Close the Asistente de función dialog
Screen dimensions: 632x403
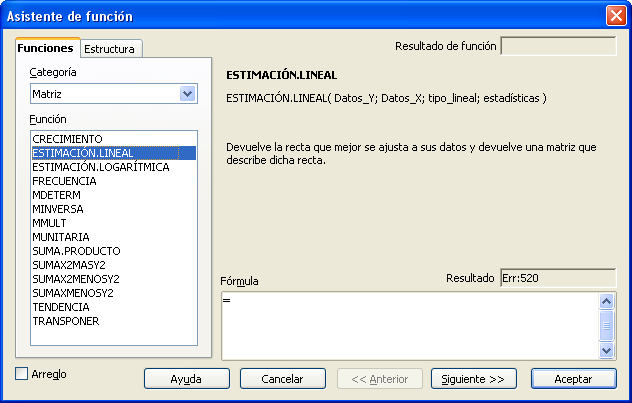coord(616,16)
